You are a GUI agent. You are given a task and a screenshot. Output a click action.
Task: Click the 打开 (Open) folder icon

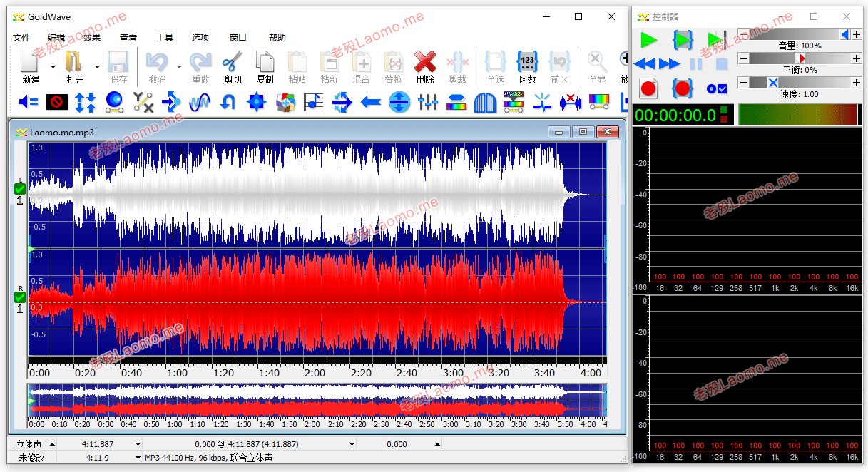point(74,62)
